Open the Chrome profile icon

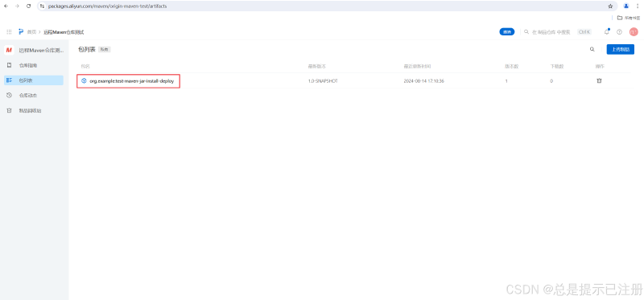pyautogui.click(x=626, y=6)
